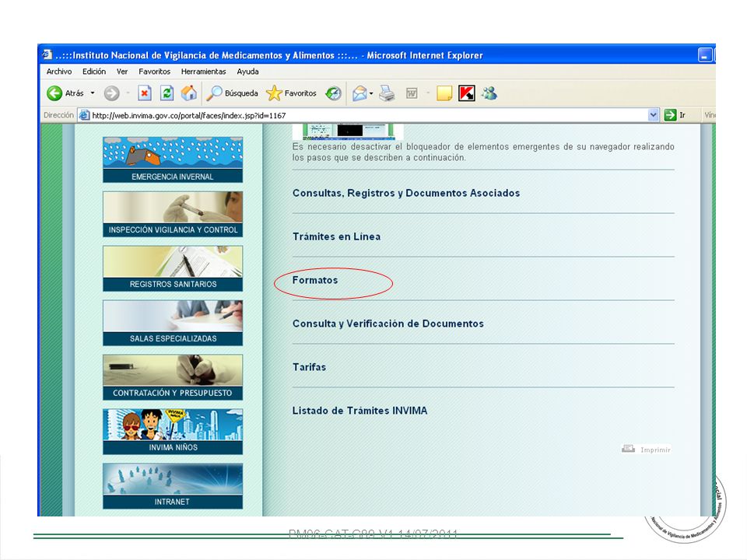The image size is (747, 560).
Task: Click the green Ir go button
Action: 675,115
